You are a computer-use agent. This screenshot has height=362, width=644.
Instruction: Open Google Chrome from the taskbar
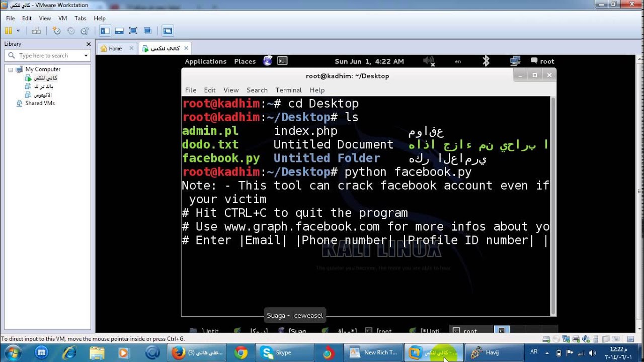click(241, 353)
